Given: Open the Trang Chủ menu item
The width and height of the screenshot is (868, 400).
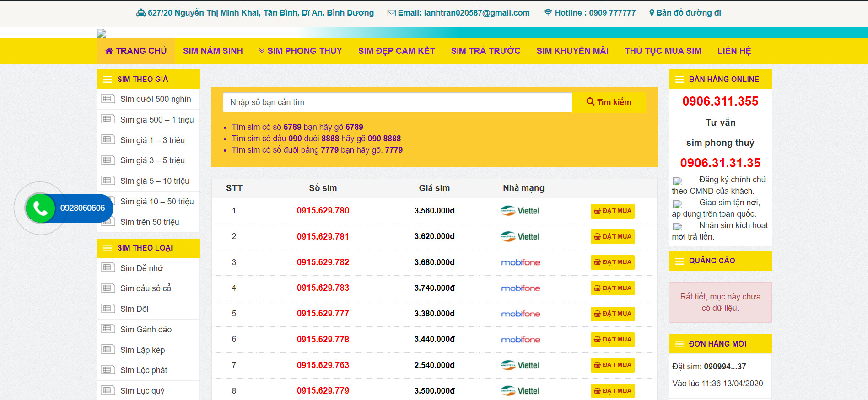Looking at the screenshot, I should point(136,51).
